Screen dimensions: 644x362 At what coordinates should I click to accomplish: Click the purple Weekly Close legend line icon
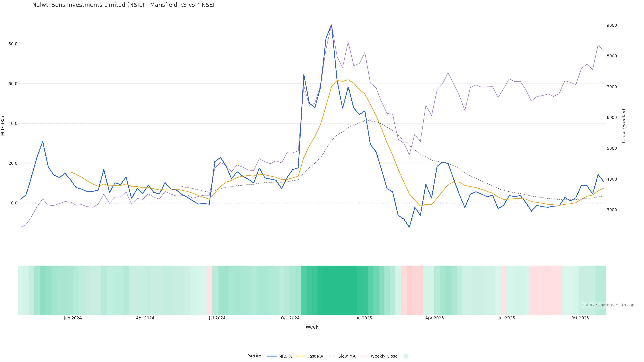[364, 356]
